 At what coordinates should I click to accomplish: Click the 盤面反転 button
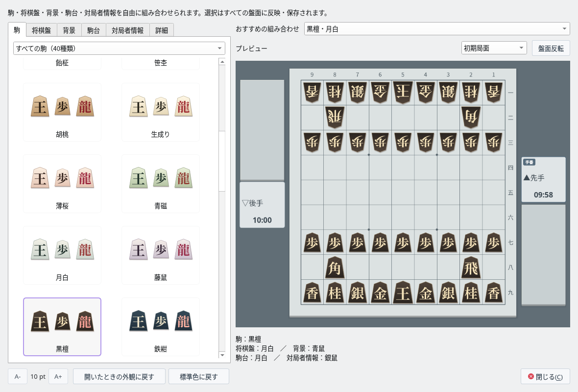551,49
